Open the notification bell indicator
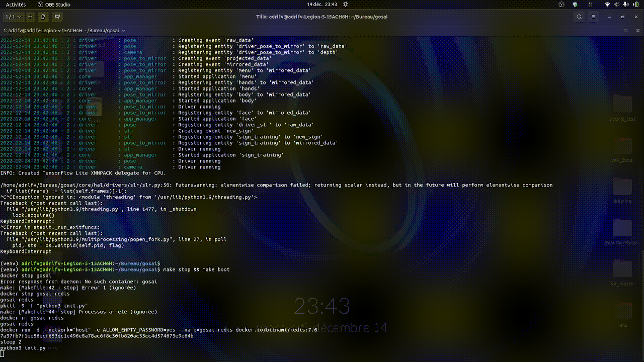The width and height of the screenshot is (644, 362). [x=345, y=5]
